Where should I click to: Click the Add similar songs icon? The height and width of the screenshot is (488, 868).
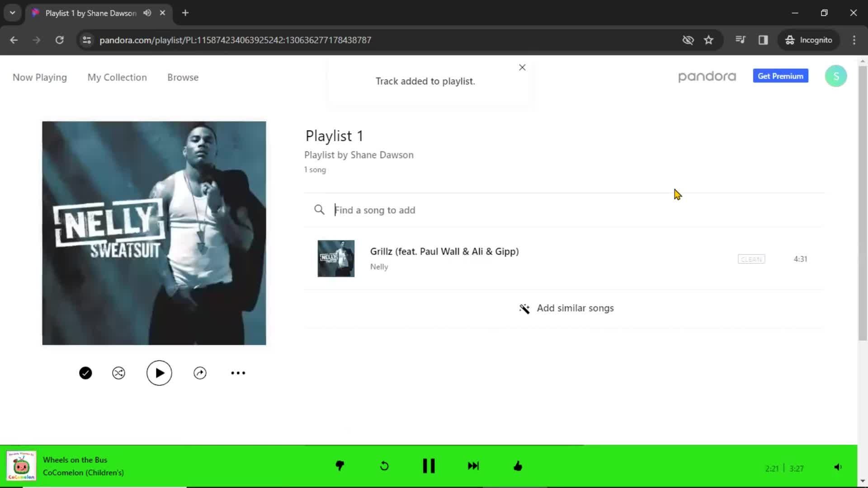(x=524, y=308)
